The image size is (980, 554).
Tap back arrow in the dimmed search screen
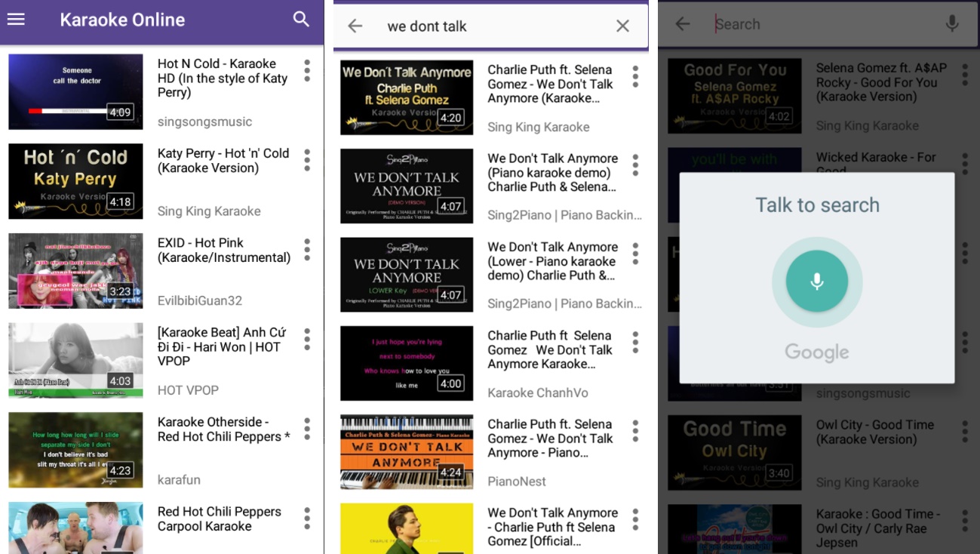[x=683, y=24]
